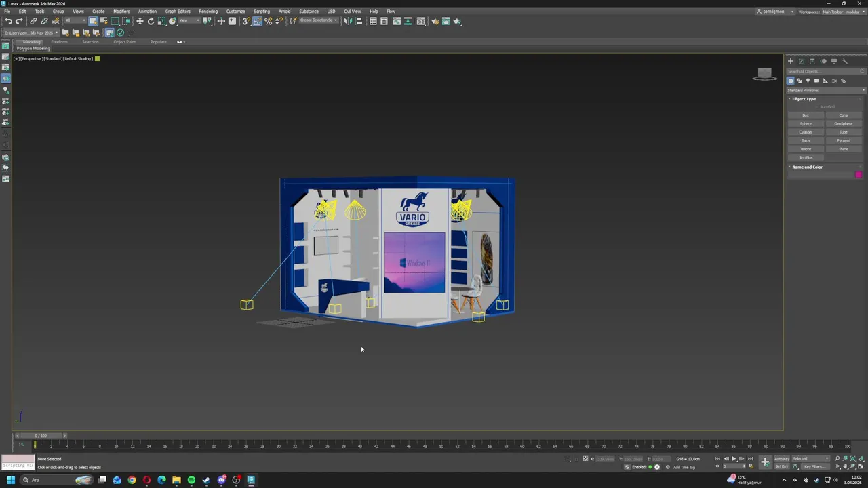Choose the Select and Uniform Scale tool
The image size is (868, 488).
161,21
